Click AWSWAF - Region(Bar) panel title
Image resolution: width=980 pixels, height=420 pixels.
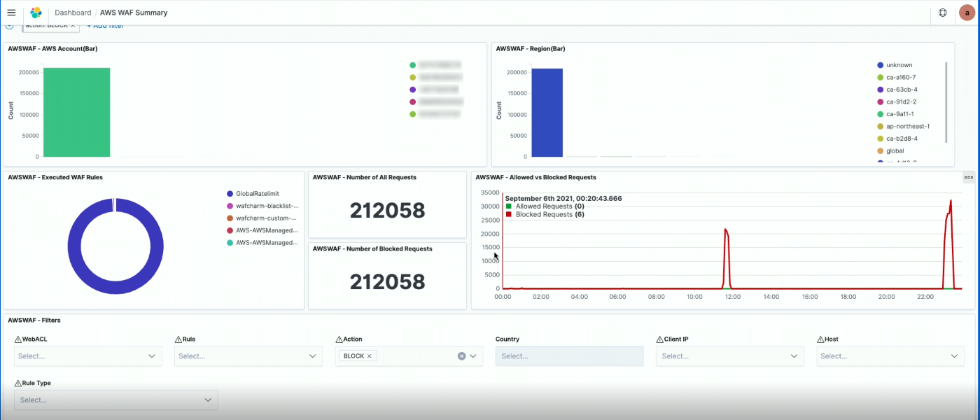click(531, 49)
